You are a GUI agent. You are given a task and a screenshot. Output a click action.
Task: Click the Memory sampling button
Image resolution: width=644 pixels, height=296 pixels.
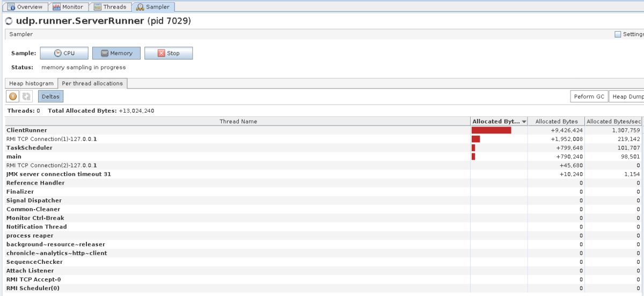coord(116,53)
